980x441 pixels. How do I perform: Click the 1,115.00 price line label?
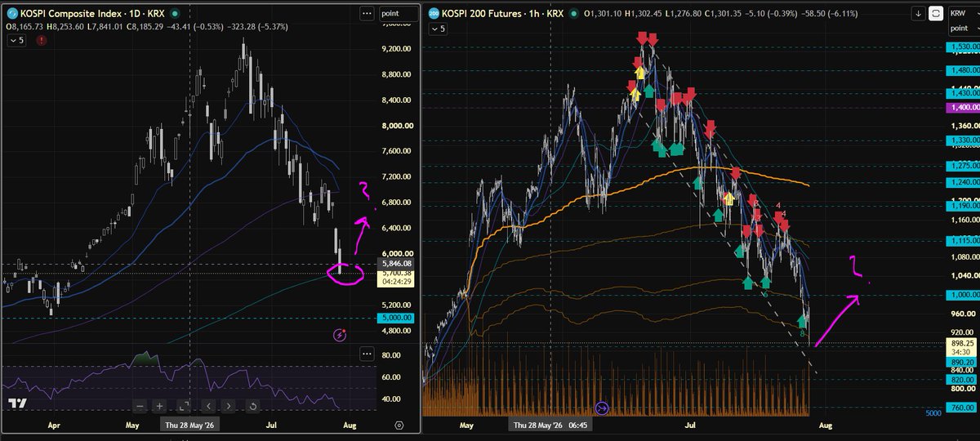(962, 240)
